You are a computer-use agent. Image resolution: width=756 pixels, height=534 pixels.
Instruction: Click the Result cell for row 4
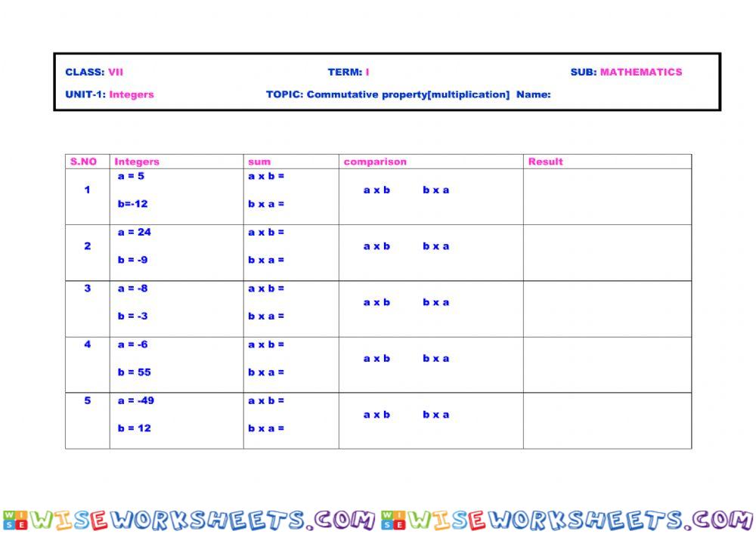click(x=608, y=365)
